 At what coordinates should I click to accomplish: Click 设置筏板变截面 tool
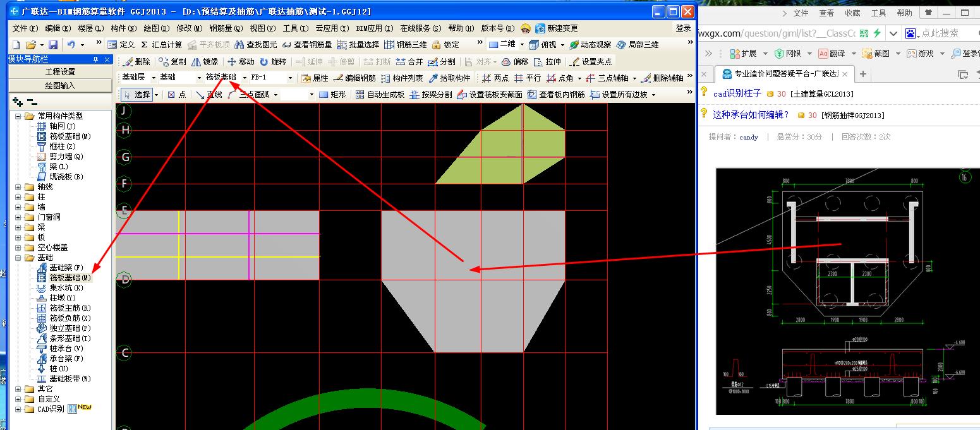(489, 94)
